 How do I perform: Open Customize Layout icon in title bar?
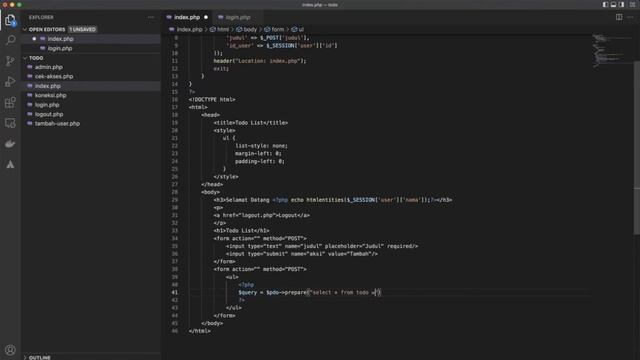click(632, 4)
